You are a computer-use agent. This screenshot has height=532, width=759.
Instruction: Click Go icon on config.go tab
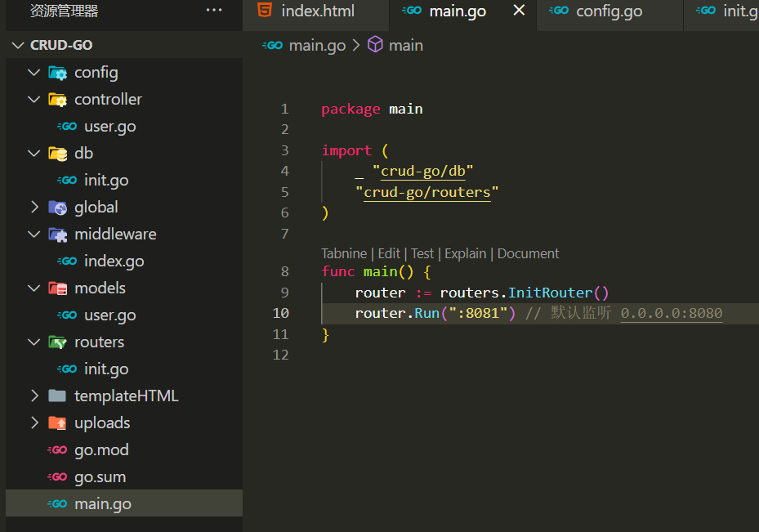tap(559, 10)
